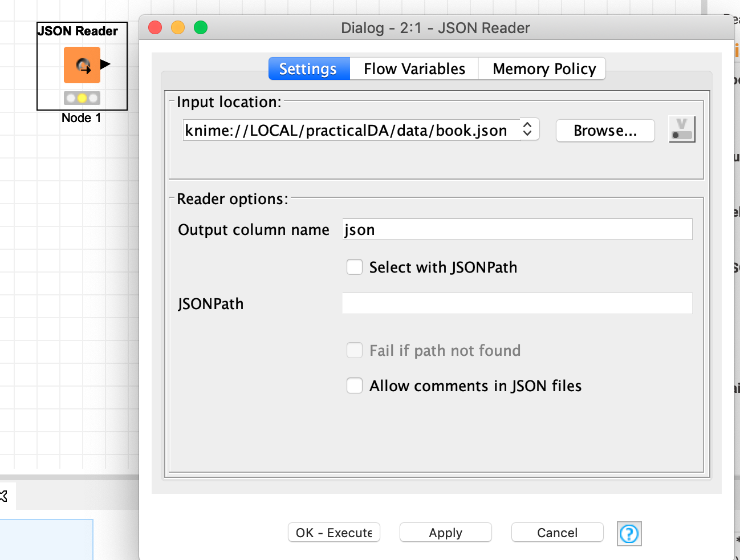Enable Allow comments in JSON files
Image resolution: width=740 pixels, height=560 pixels.
click(x=355, y=386)
